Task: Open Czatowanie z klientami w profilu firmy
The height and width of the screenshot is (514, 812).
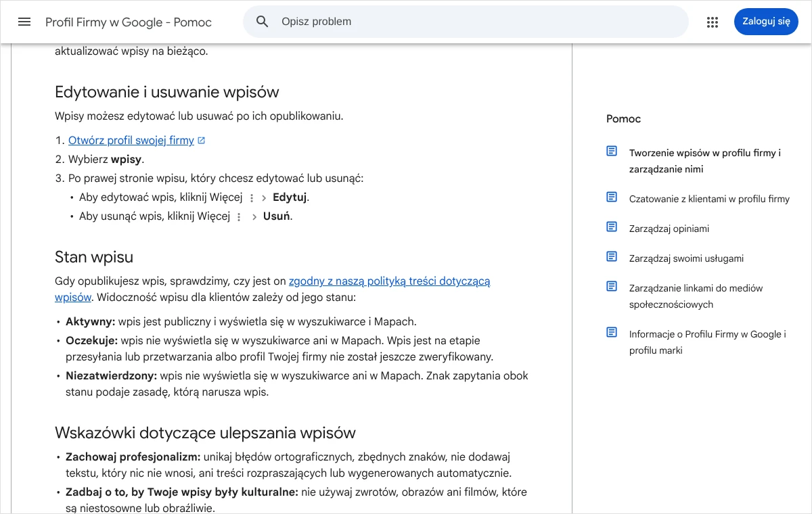Action: [709, 199]
